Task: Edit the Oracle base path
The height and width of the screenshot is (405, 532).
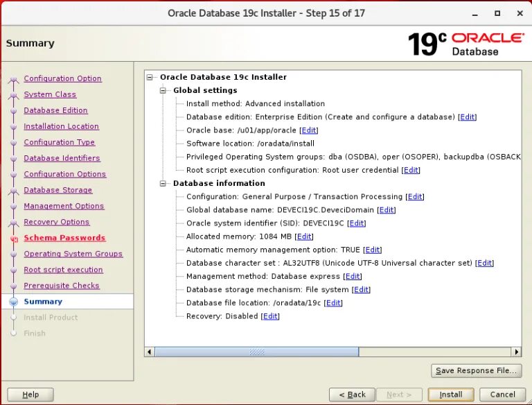Action: point(309,130)
